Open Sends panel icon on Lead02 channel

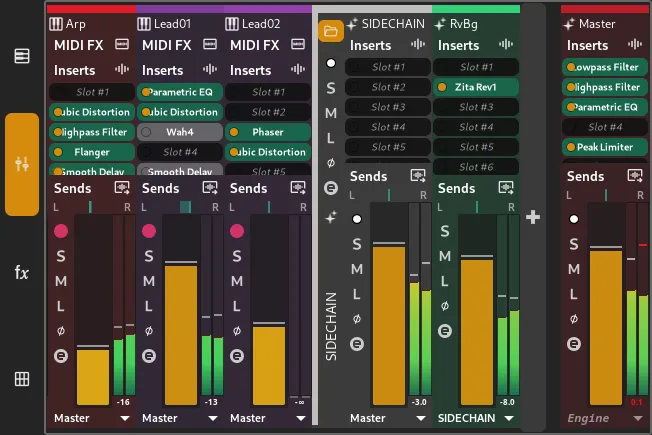pos(299,188)
